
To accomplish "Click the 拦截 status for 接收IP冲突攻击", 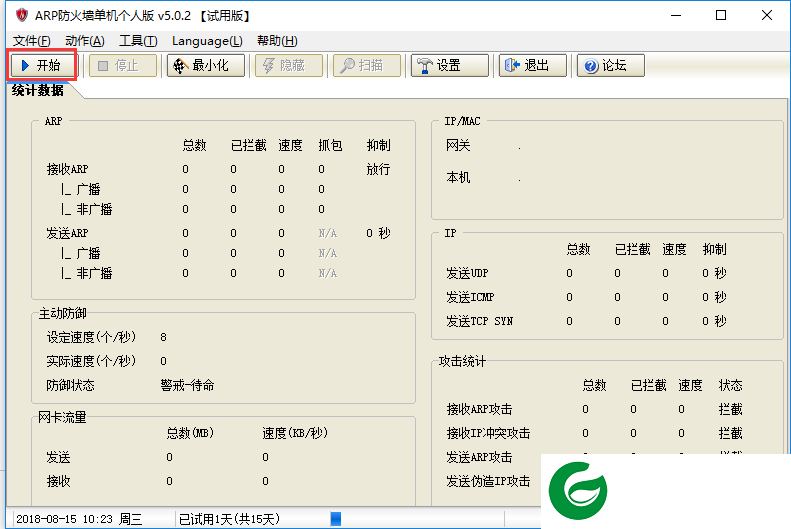I will pos(730,433).
